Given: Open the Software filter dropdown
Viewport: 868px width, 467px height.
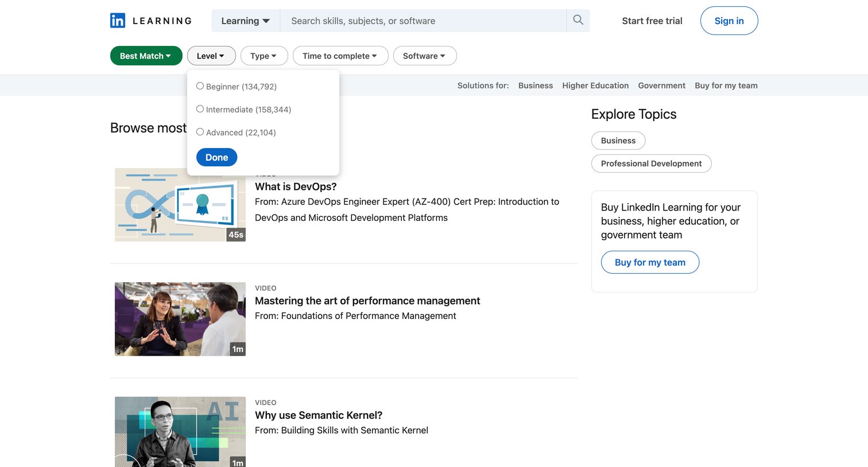Looking at the screenshot, I should [425, 56].
